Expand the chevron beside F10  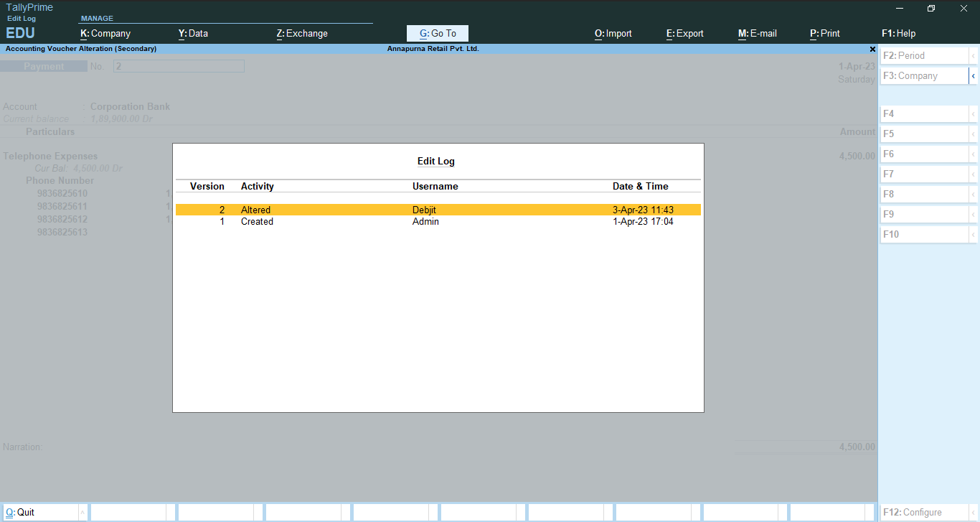(x=974, y=234)
